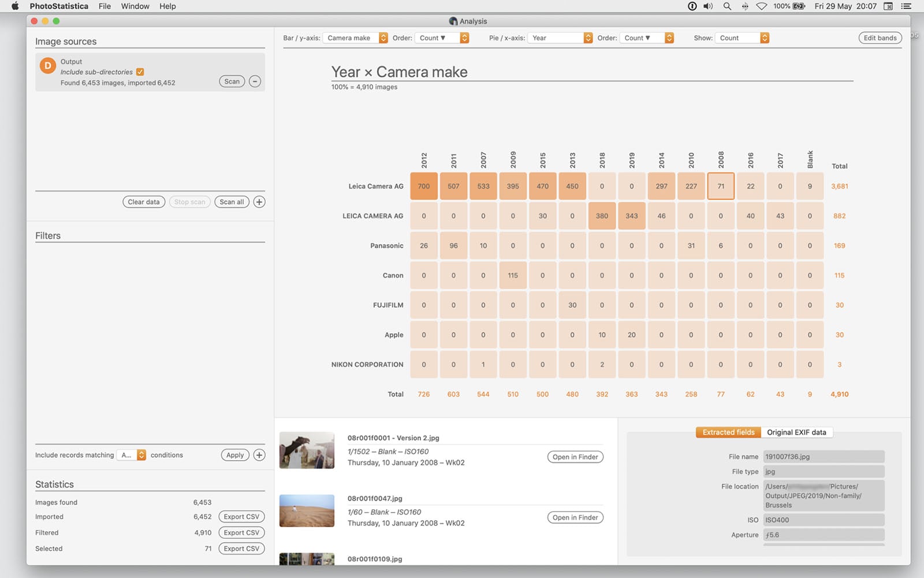Export CSV for Imported images
The image size is (924, 578).
241,517
